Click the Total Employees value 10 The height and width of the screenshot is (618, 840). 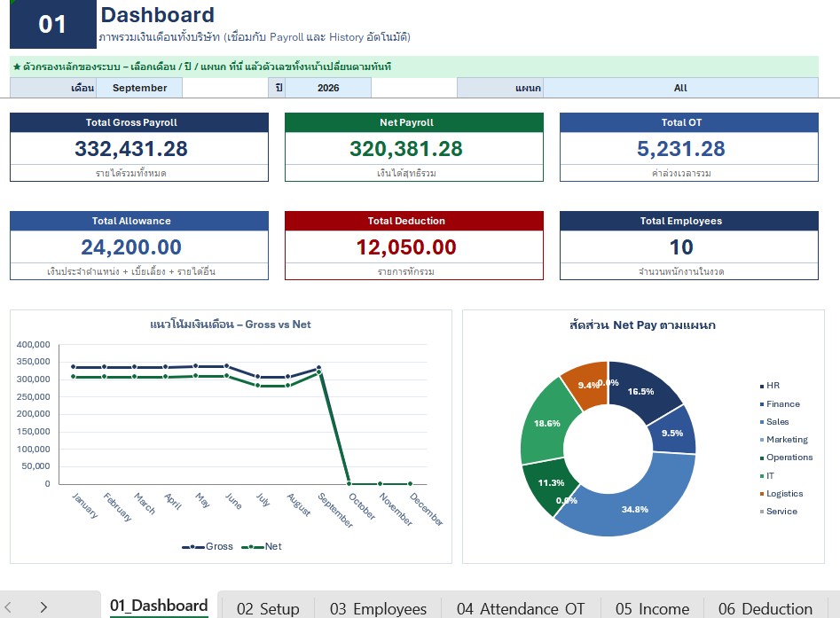pyautogui.click(x=681, y=246)
